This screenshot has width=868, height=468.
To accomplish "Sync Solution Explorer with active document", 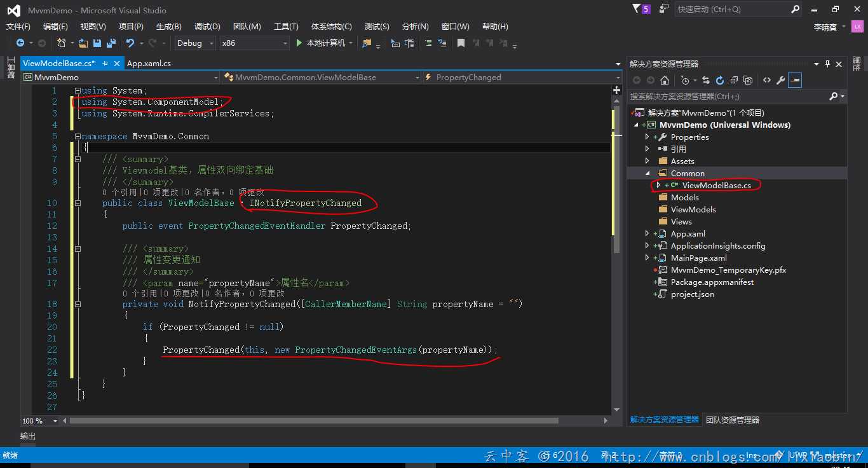I will tap(706, 80).
